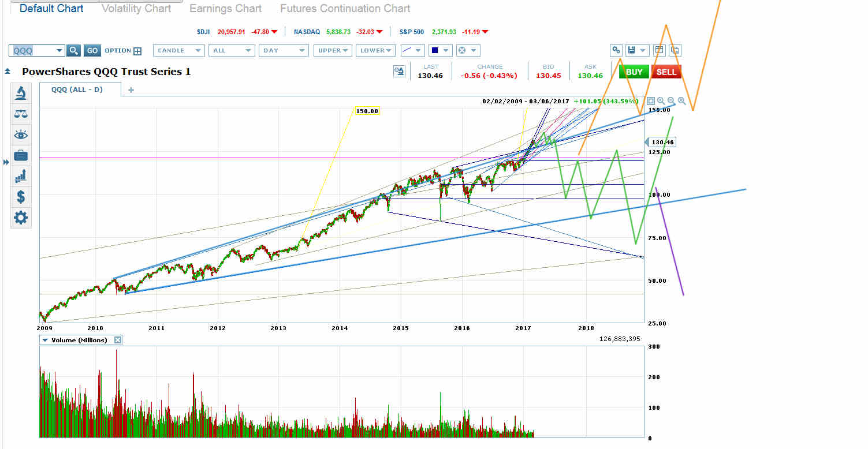The width and height of the screenshot is (868, 449).
Task: Click the PowerShares QQQ Trust Series 1 title
Action: coord(106,72)
